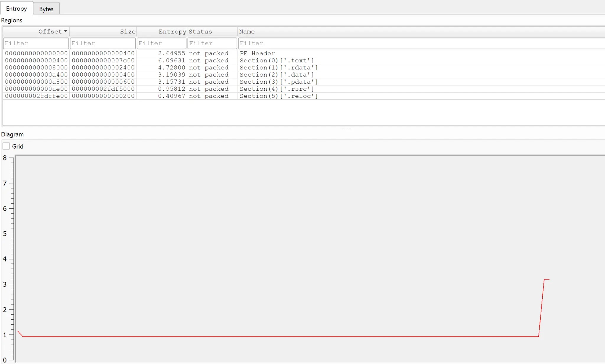605x364 pixels.
Task: Click size cell 0000000000000600
Action: tap(103, 82)
